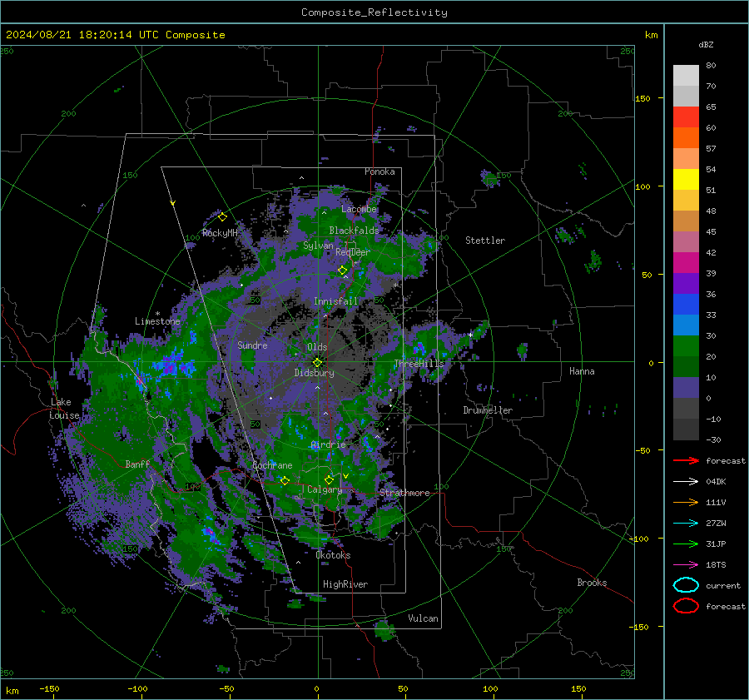
Task: Click the Strathmore town label
Action: 405,493
